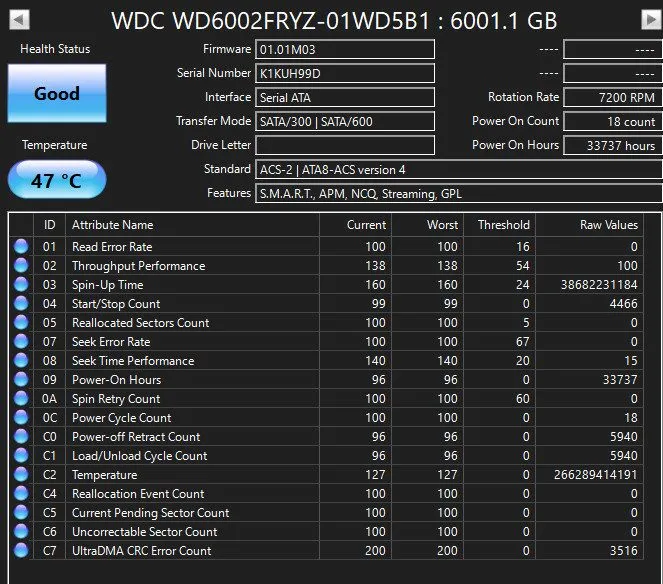The height and width of the screenshot is (584, 663).
Task: Click the status orb for Load/Unload Cycle Count
Action: pos(21,455)
